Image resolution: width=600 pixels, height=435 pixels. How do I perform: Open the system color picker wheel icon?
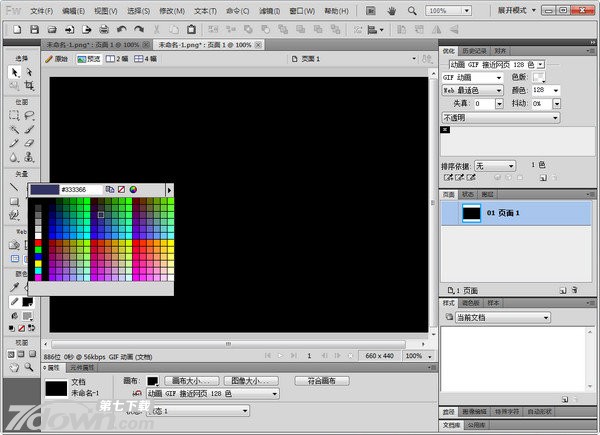click(x=132, y=189)
